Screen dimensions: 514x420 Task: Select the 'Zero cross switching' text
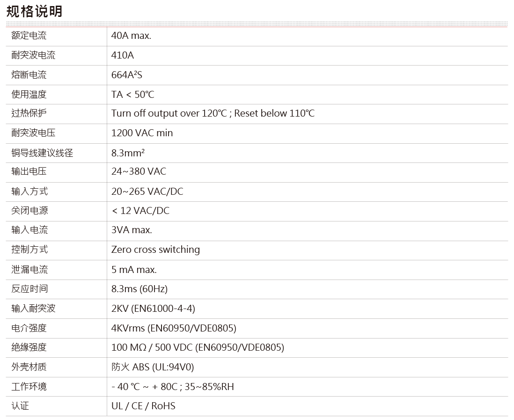pyautogui.click(x=155, y=250)
